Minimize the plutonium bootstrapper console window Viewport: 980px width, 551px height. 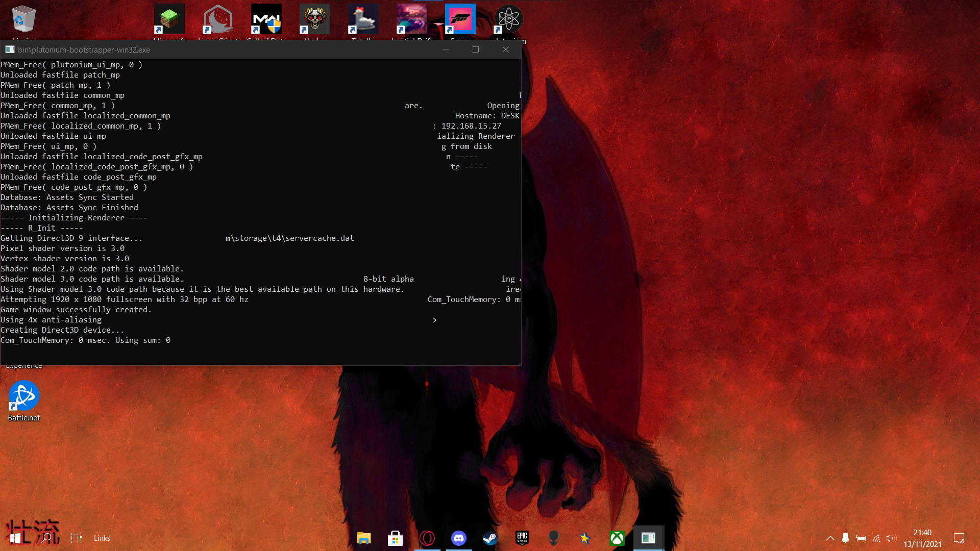[446, 49]
